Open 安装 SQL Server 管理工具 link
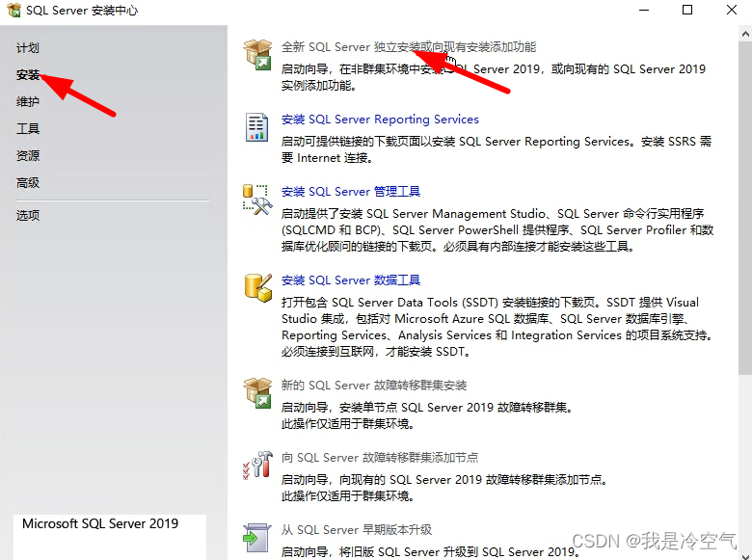The height and width of the screenshot is (560, 752). [x=351, y=192]
